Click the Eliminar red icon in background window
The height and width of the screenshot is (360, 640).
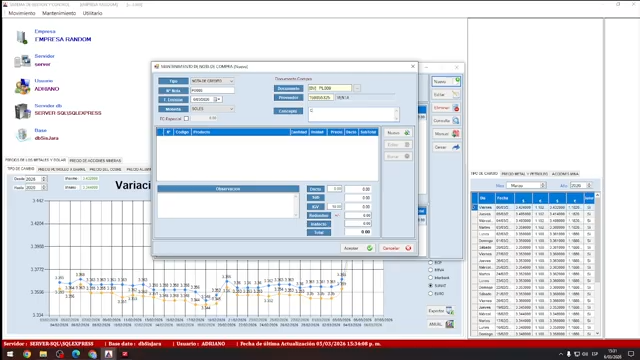456,108
